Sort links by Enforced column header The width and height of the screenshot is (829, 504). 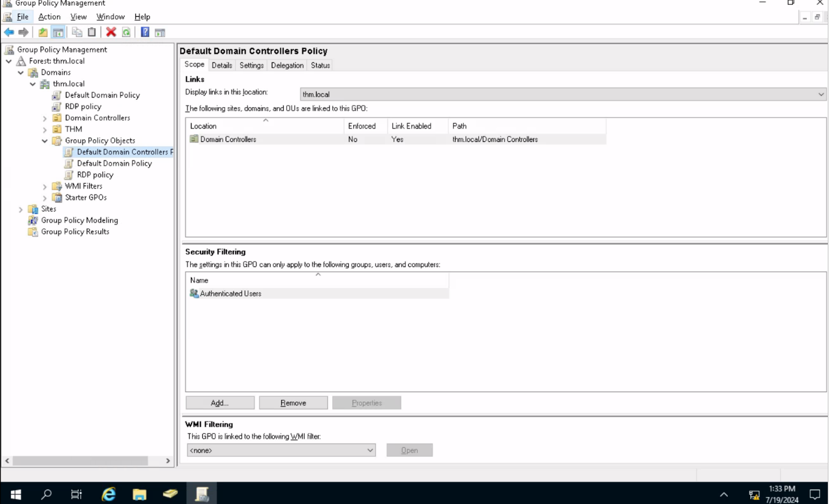tap(365, 126)
